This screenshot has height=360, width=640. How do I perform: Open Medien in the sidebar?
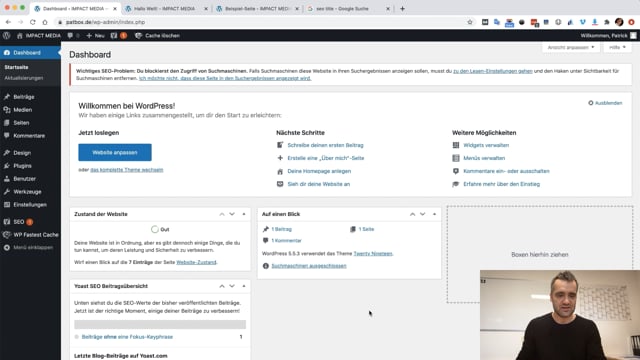22,110
